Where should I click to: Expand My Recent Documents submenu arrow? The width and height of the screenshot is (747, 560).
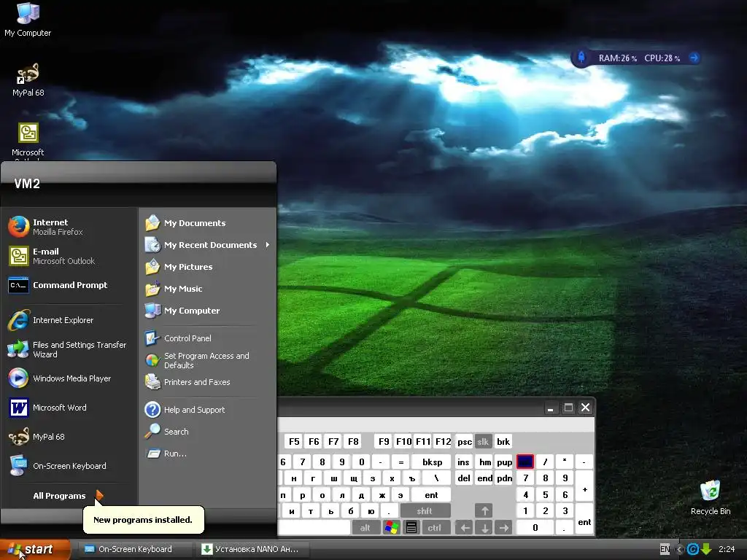point(267,245)
